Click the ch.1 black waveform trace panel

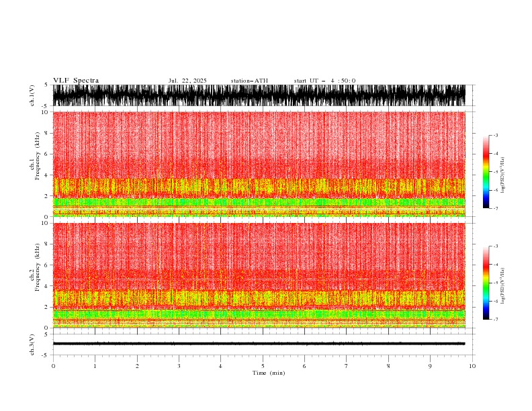coord(259,95)
